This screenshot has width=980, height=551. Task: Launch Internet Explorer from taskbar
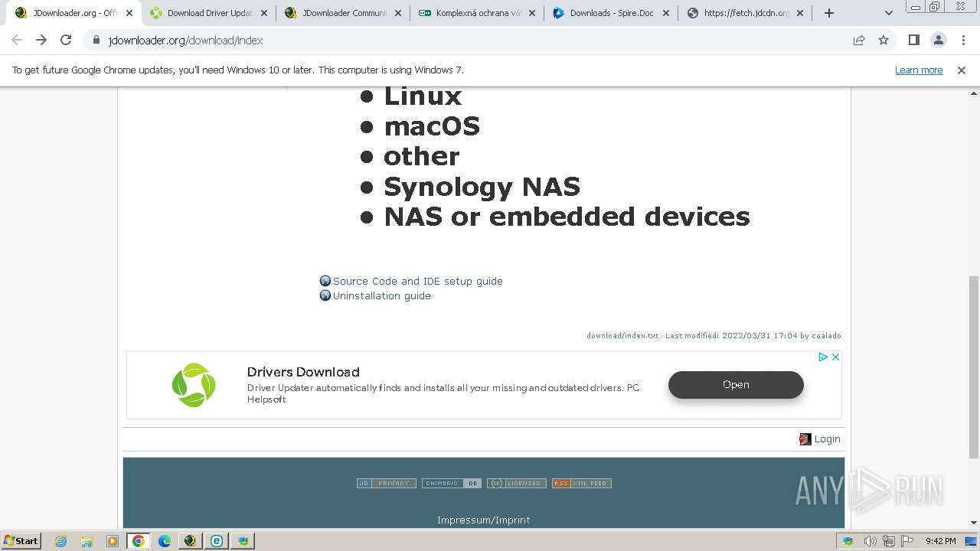[60, 541]
